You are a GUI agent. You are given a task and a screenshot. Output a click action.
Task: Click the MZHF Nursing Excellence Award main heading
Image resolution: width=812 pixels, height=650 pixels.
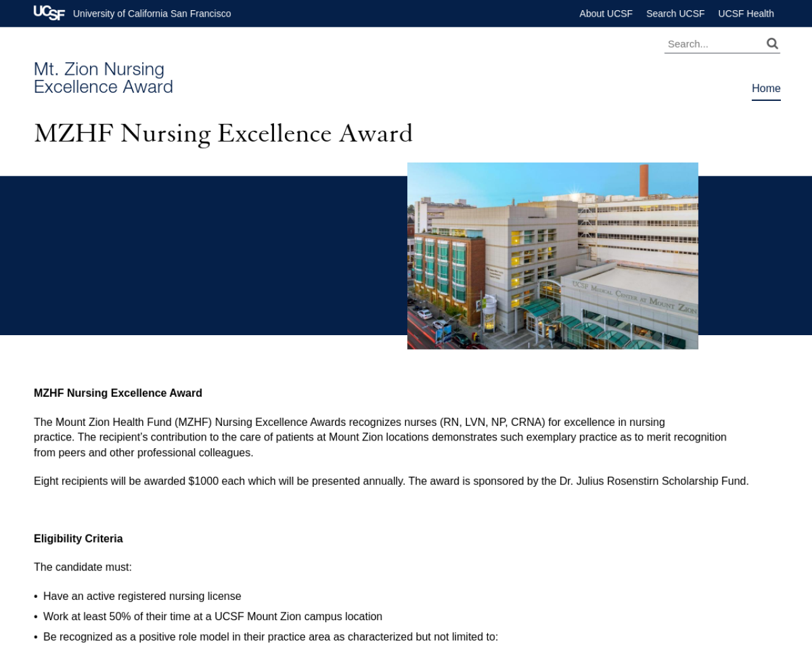[223, 133]
